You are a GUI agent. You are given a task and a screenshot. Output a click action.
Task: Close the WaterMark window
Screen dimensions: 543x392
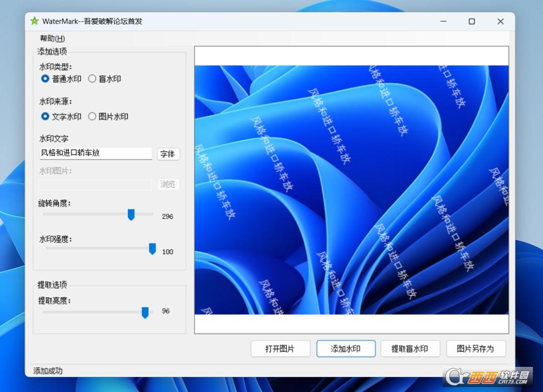[500, 22]
